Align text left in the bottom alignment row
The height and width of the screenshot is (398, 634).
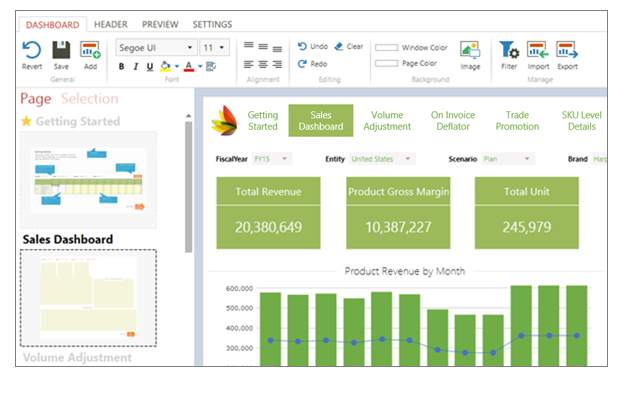pyautogui.click(x=249, y=64)
